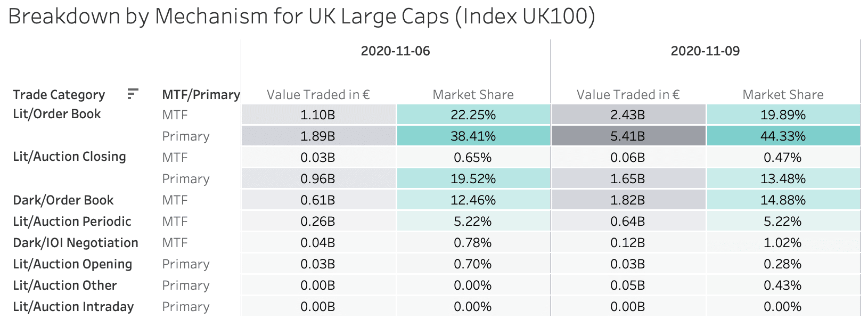Click the 19.52% Primary closing auction cell
The image size is (868, 327).
[x=473, y=179]
